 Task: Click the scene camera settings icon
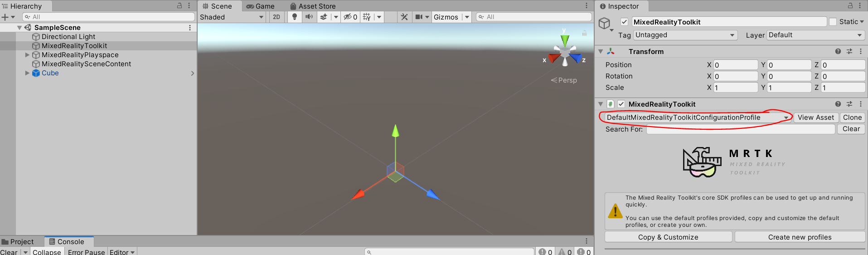pyautogui.click(x=419, y=17)
